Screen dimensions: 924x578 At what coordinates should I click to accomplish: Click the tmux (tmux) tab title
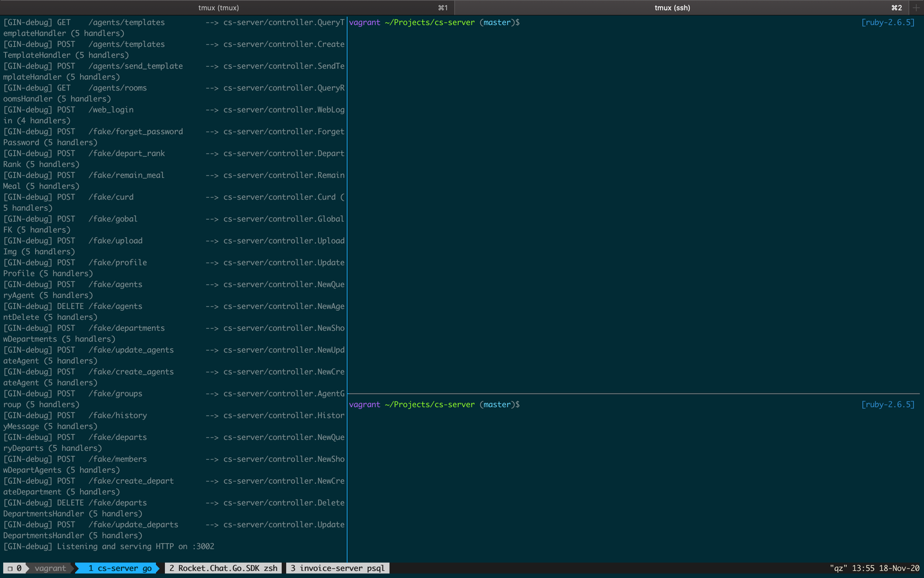tap(218, 8)
